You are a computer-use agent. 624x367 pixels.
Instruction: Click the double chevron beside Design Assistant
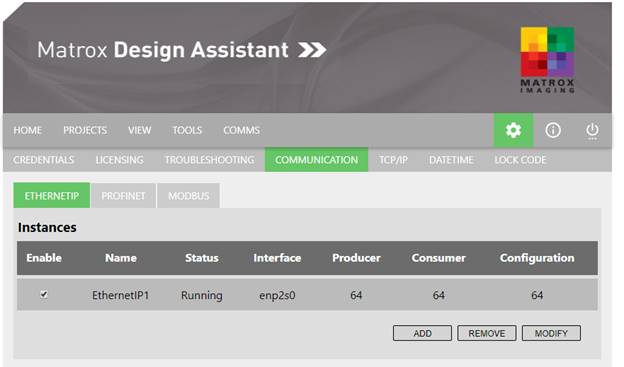312,50
